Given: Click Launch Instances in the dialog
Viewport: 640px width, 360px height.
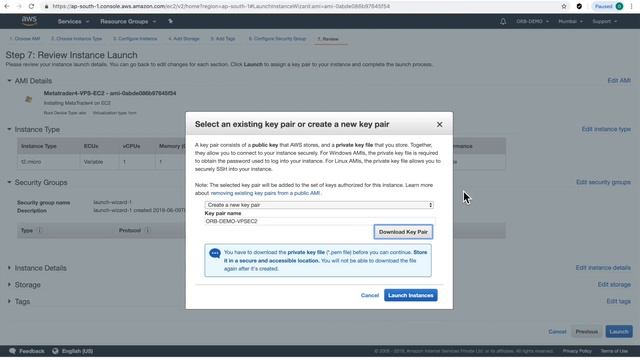Looking at the screenshot, I should [x=411, y=295].
